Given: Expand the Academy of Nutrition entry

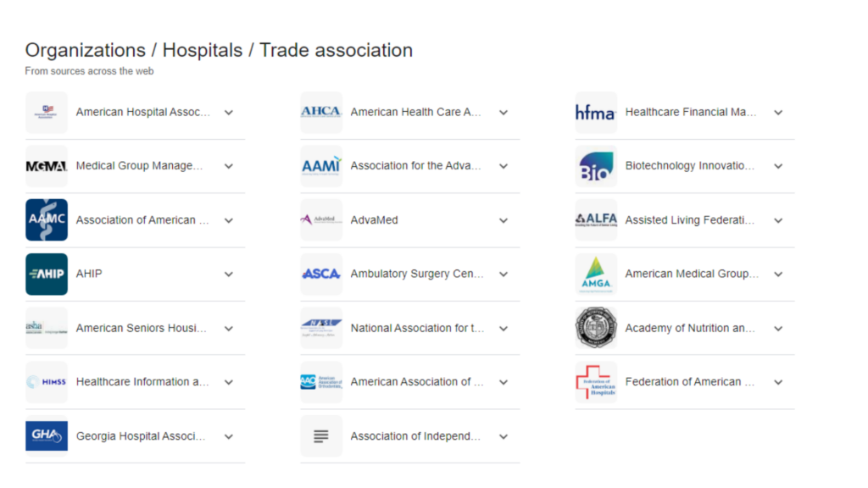Looking at the screenshot, I should pos(778,328).
